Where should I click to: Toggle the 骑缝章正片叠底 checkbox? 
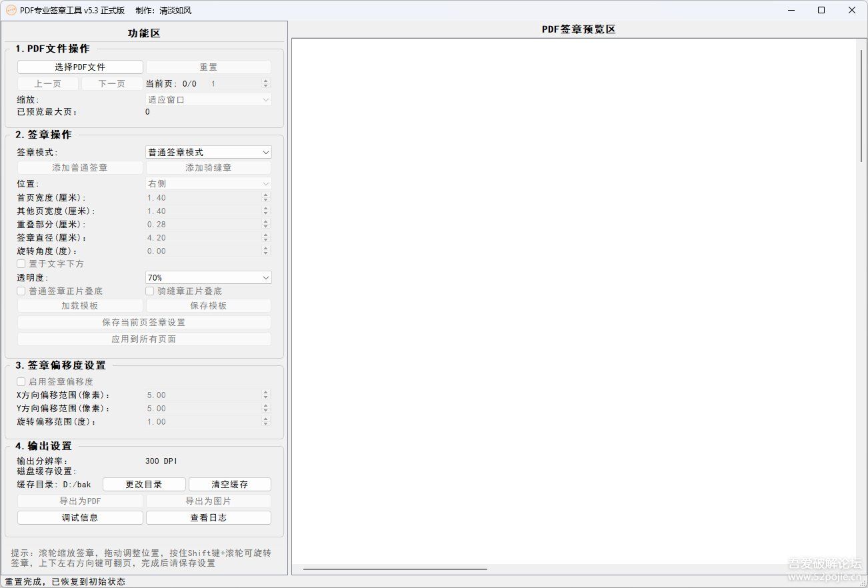point(150,291)
